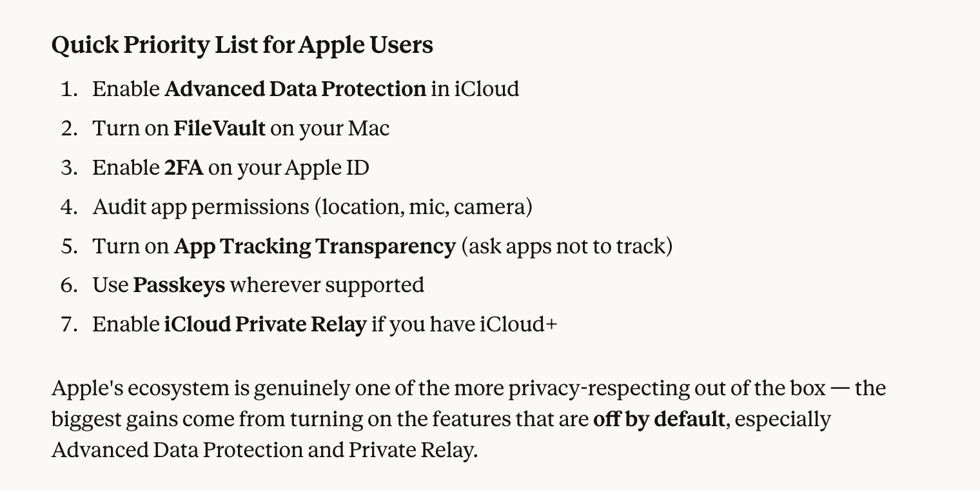Viewport: 980px width, 490px height.
Task: Click the bold "iCloud Private Relay" text
Action: tap(265, 324)
